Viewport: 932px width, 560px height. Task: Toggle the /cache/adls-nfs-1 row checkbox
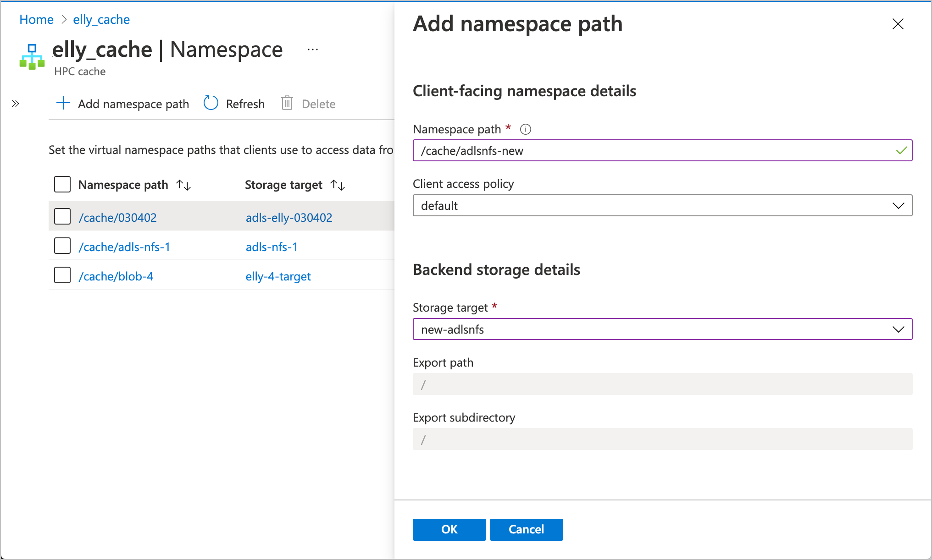coord(62,246)
